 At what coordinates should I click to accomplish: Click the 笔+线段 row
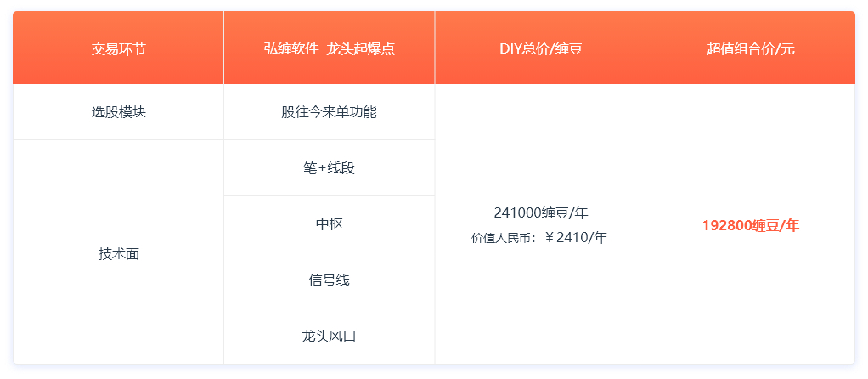(330, 168)
